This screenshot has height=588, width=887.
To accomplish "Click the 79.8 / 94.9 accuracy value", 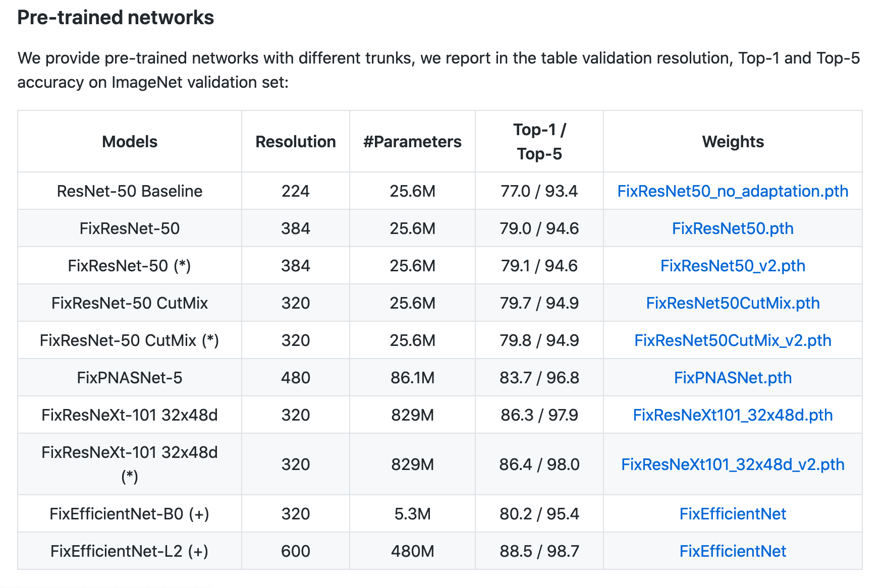I will pos(539,340).
